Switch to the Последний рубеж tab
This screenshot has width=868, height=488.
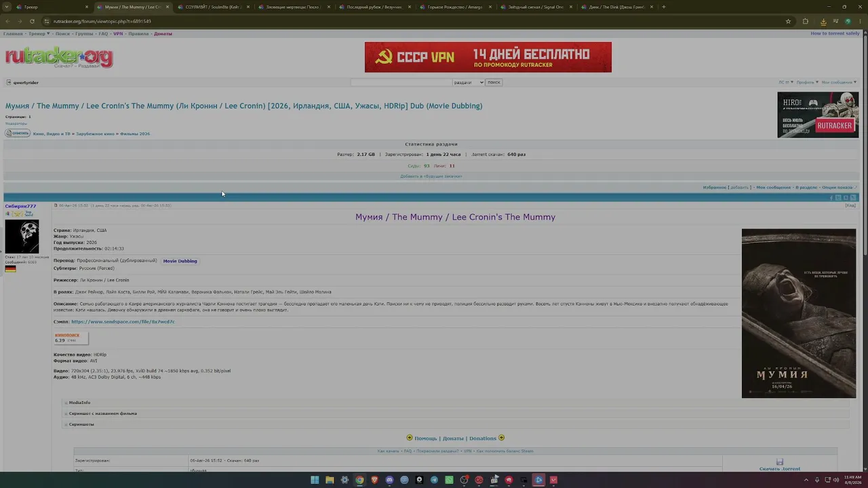coord(374,7)
